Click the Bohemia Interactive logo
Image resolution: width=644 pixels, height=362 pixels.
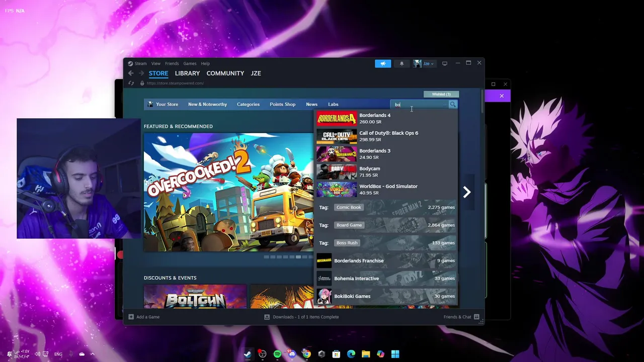[x=324, y=278]
